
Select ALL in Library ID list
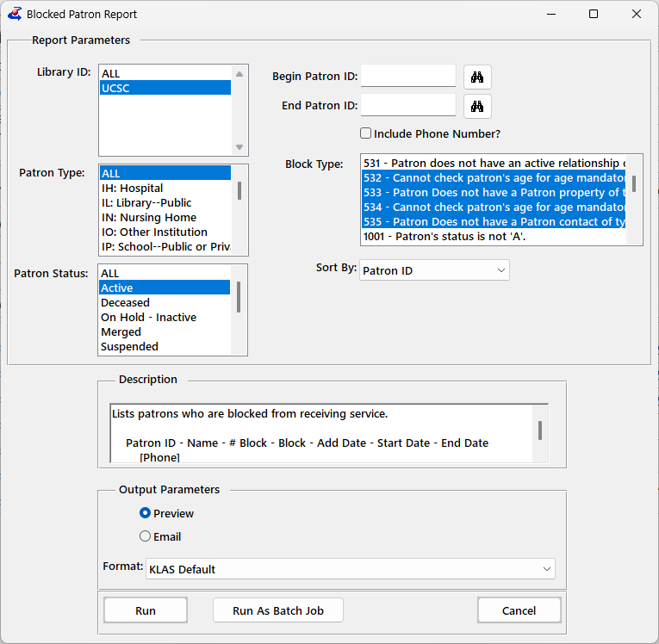pos(165,73)
